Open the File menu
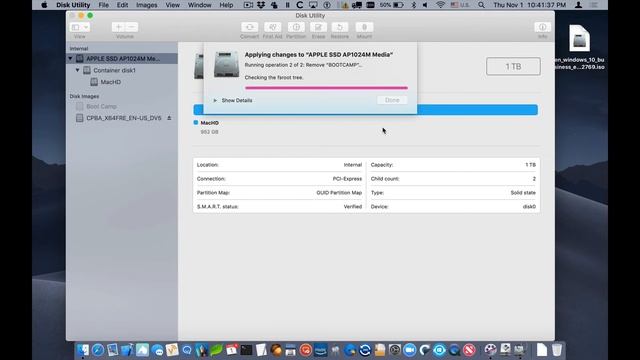The width and height of the screenshot is (640, 360). pos(103,5)
